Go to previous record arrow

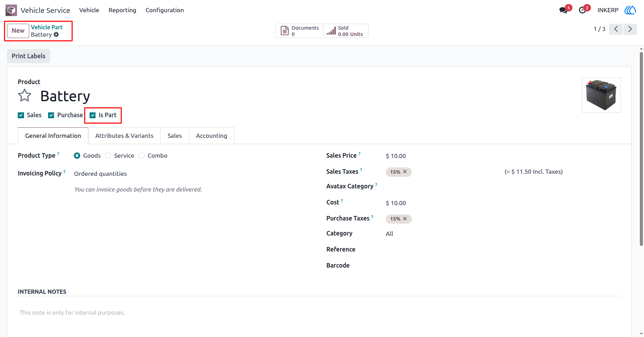click(616, 29)
